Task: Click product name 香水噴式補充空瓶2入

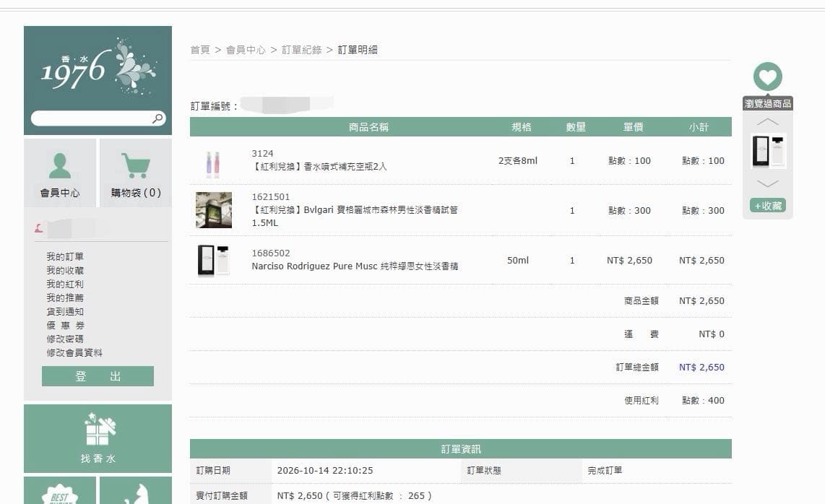Action: 319,167
